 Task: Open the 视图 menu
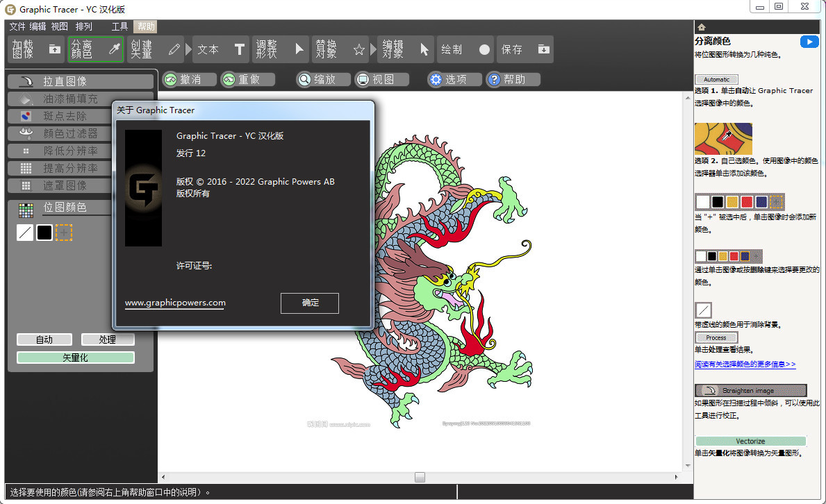point(59,26)
